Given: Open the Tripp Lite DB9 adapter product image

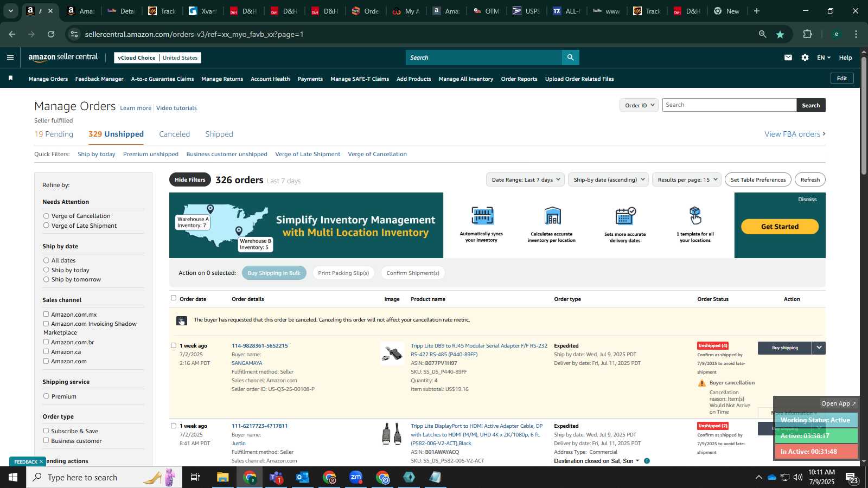Looking at the screenshot, I should (392, 354).
